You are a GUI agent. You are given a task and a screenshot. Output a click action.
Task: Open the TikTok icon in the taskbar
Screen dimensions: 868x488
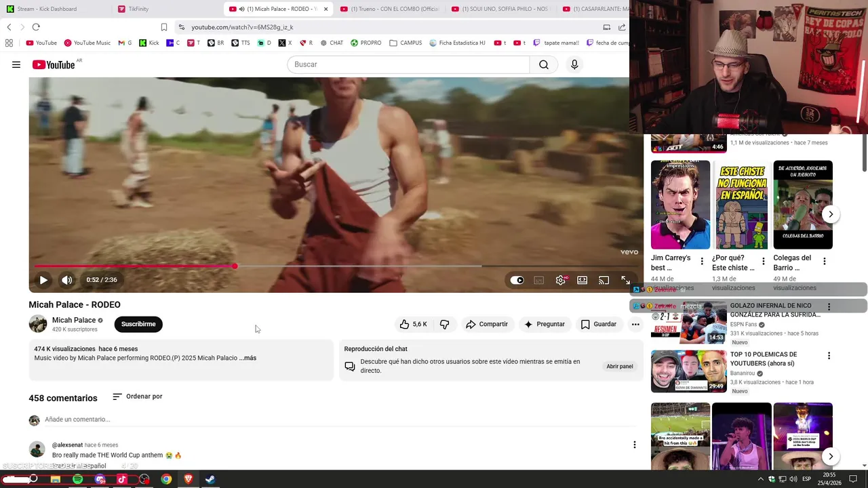pyautogui.click(x=122, y=479)
